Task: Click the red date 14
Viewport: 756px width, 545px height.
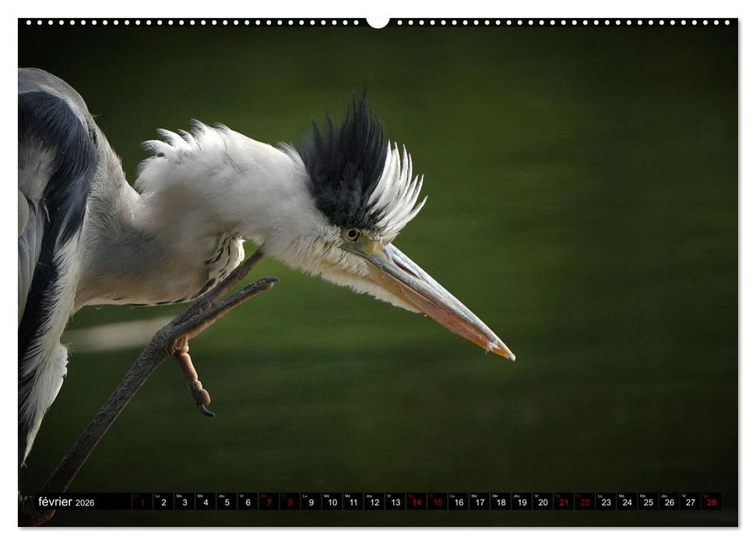Action: pyautogui.click(x=416, y=502)
